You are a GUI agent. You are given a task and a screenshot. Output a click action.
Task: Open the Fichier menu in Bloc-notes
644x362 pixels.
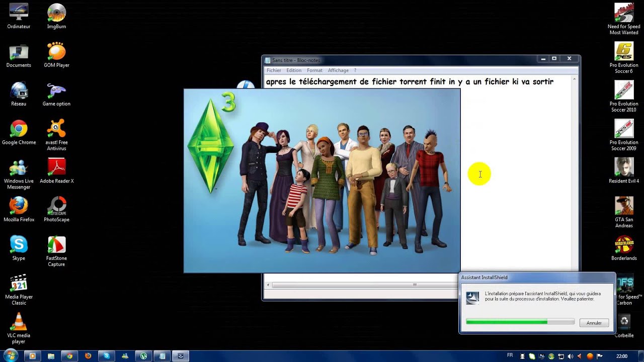274,70
